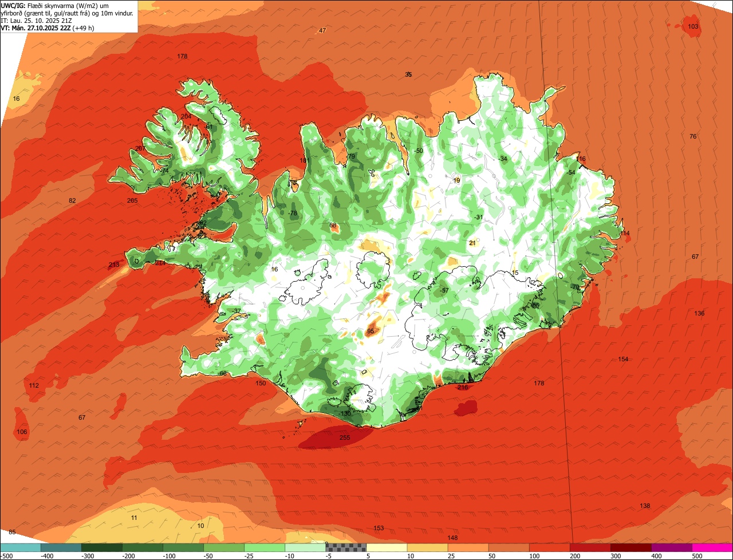
Task: Click the map value '138' in the southeast ocean
Action: (x=645, y=506)
